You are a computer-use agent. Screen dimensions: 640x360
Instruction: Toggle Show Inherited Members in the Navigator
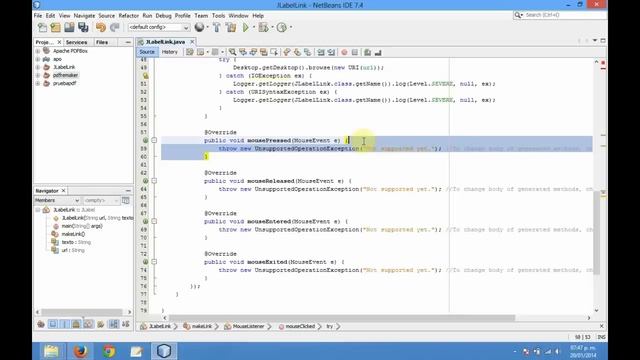click(x=41, y=324)
